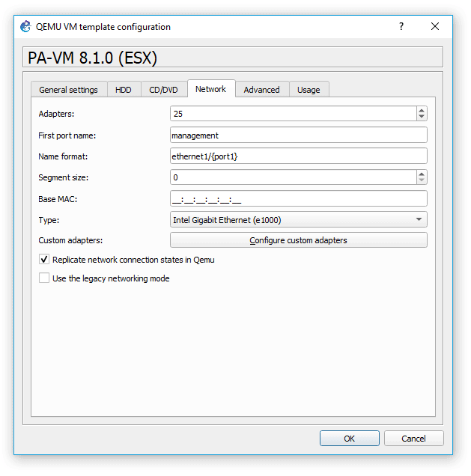471x476 pixels.
Task: Click the 'Segment size:' label
Action: pos(63,177)
